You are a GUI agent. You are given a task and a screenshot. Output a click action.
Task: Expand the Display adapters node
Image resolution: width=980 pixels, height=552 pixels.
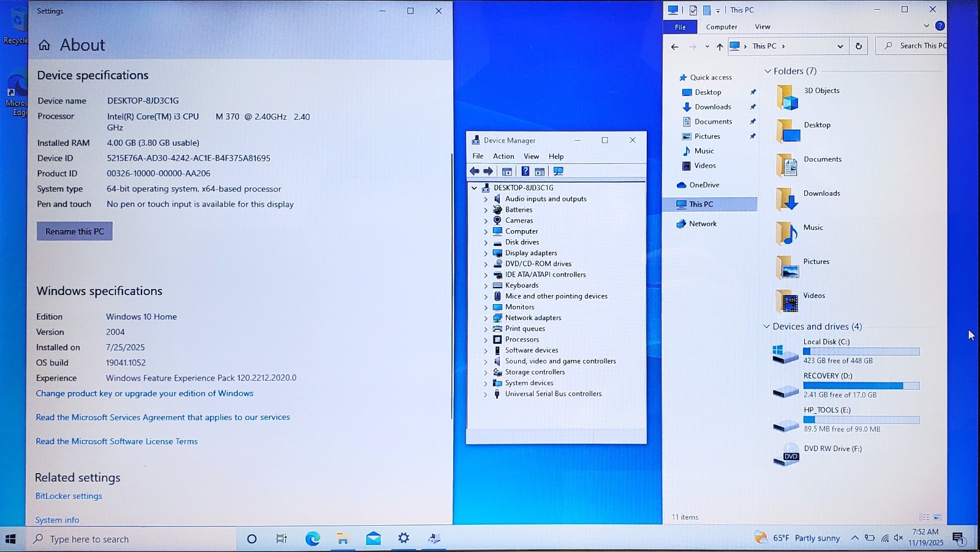(486, 253)
